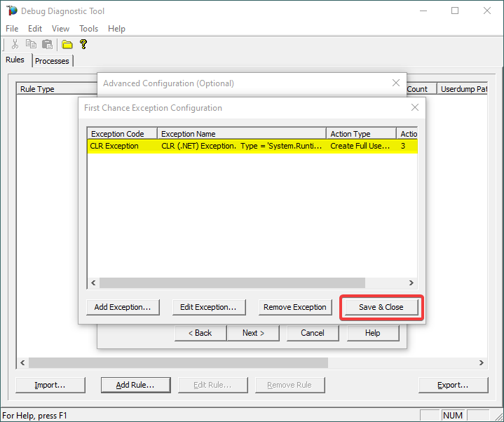Click the yellow question mark help icon

click(83, 44)
